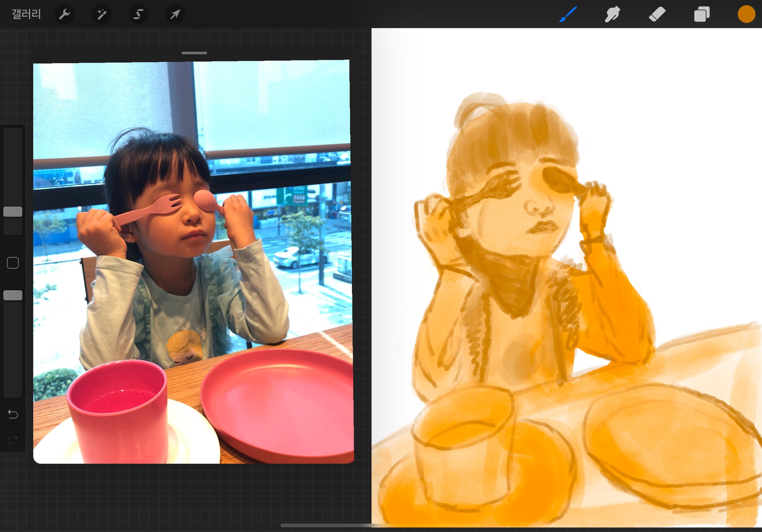Select the Eraser tool
The width and height of the screenshot is (762, 532).
coord(657,14)
